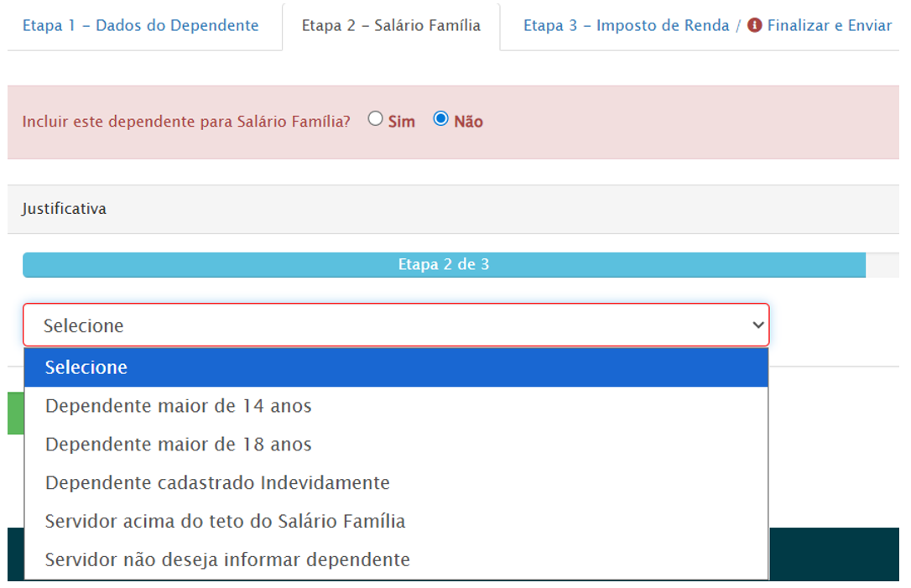Go to Etapa 3 – Imposto de Renda tab
Screen dimensions: 911x588
tap(626, 25)
